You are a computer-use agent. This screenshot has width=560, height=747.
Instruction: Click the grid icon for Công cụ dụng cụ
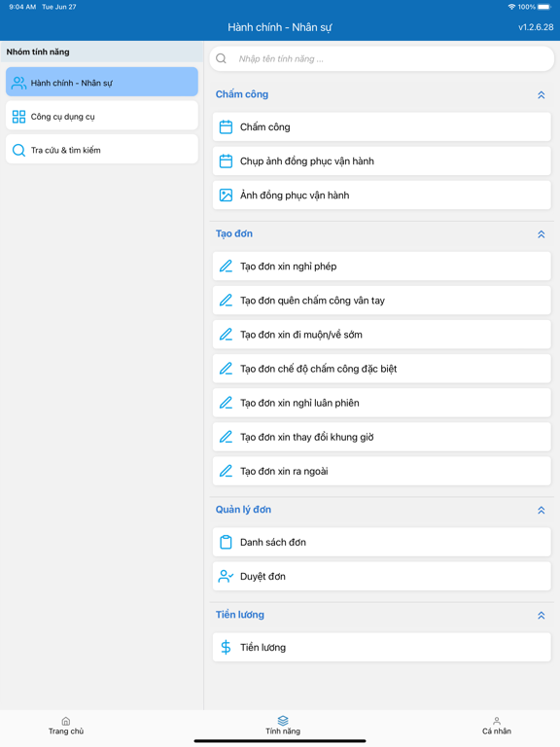tap(19, 117)
